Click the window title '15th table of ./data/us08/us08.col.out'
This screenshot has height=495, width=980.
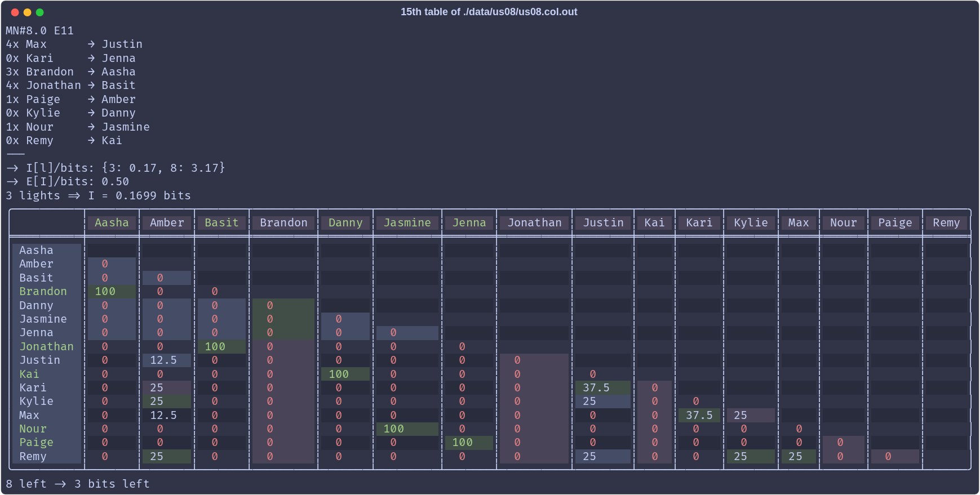(489, 12)
